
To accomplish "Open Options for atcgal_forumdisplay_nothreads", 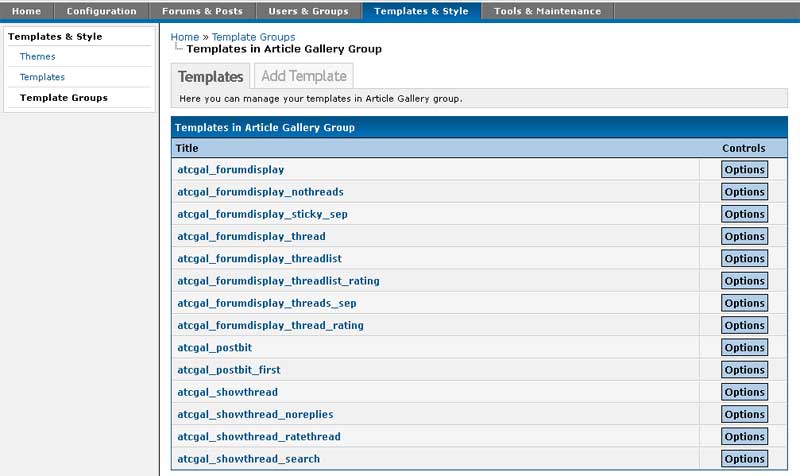I will point(744,192).
